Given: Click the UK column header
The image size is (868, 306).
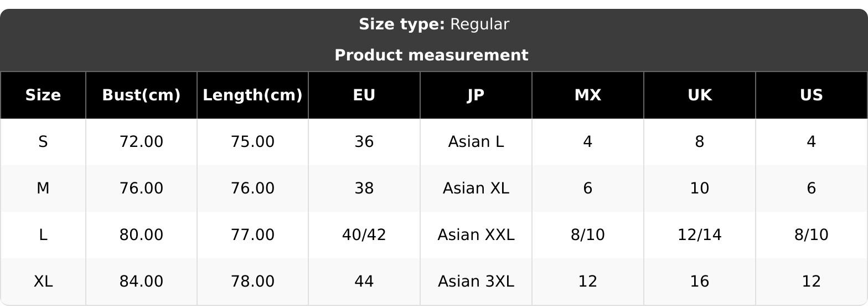Looking at the screenshot, I should (700, 95).
